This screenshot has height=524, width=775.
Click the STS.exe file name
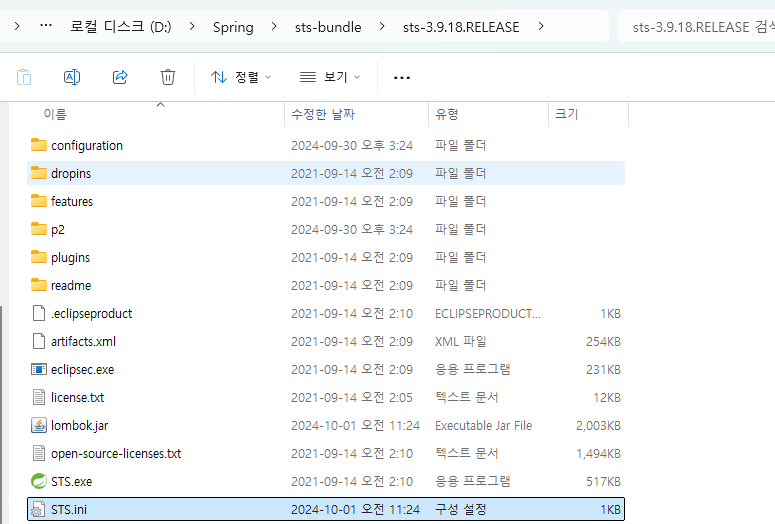point(71,481)
